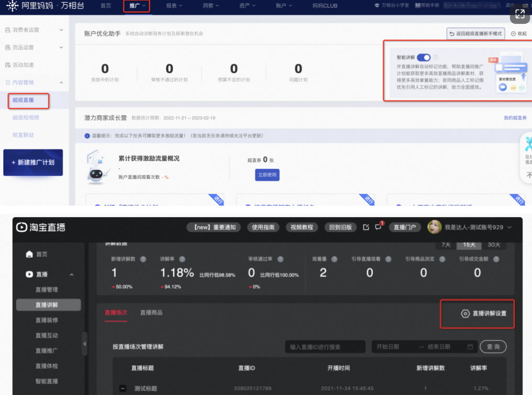Open the 推广 menu dropdown

(x=136, y=6)
